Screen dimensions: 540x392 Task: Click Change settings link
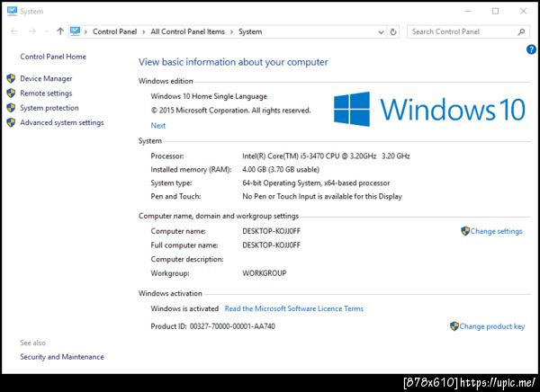496,231
